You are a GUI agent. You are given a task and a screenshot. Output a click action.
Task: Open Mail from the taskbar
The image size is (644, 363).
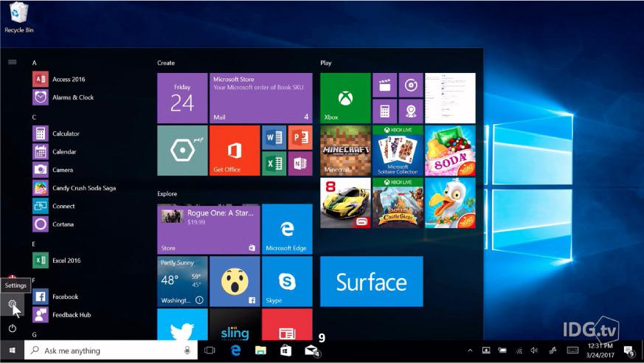pos(312,350)
